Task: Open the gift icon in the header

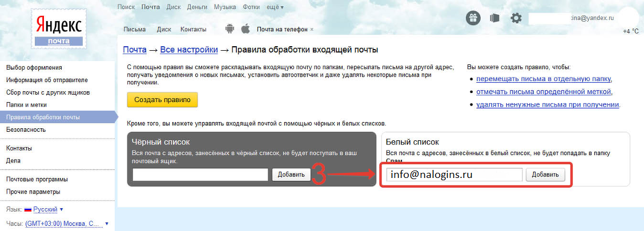Action: click(473, 18)
